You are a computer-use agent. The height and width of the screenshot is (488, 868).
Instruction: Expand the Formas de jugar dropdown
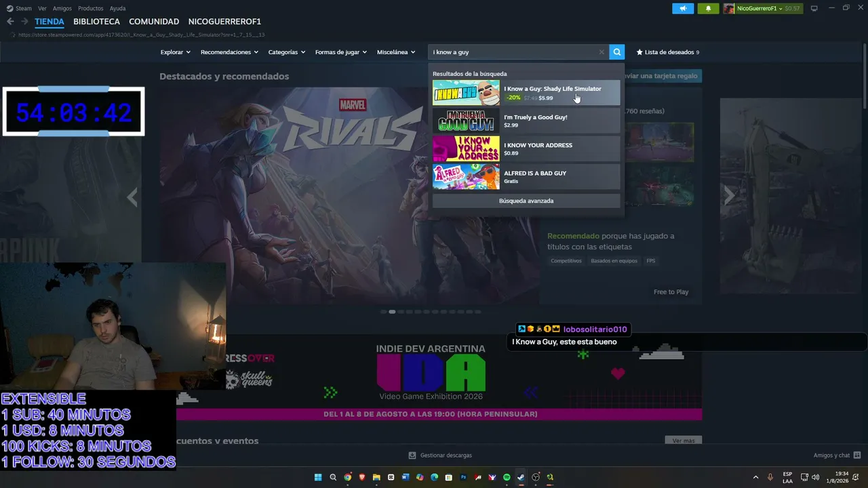pyautogui.click(x=340, y=52)
